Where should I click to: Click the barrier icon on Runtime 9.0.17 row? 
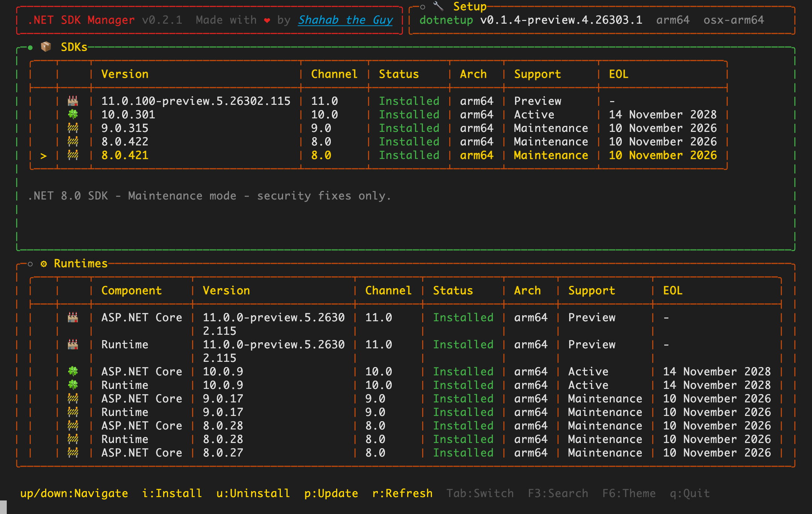(x=73, y=412)
